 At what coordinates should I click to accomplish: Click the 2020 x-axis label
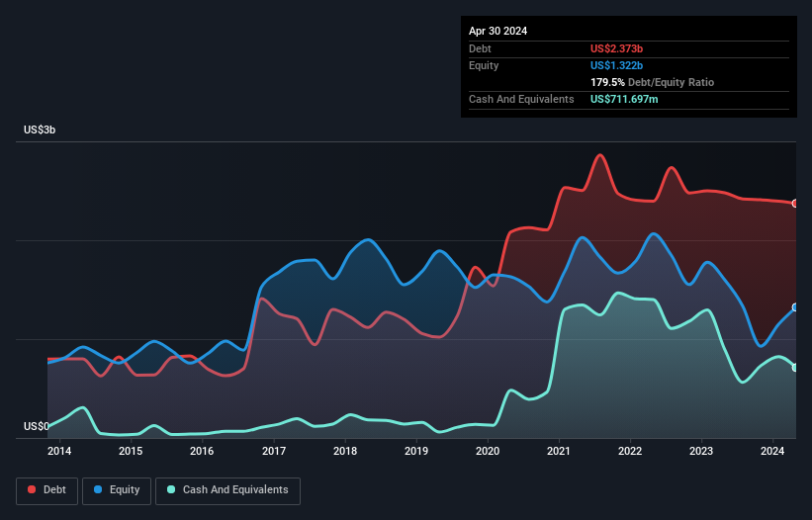(488, 451)
